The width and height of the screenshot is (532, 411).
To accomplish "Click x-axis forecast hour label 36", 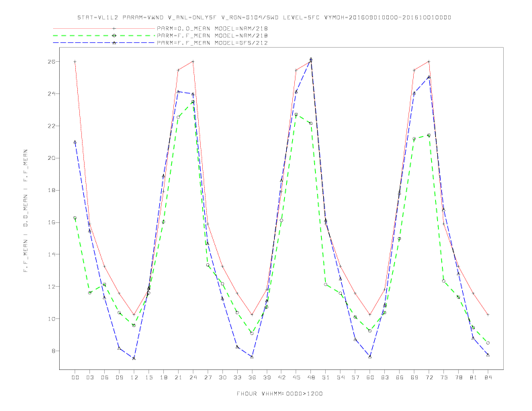I will [x=252, y=377].
